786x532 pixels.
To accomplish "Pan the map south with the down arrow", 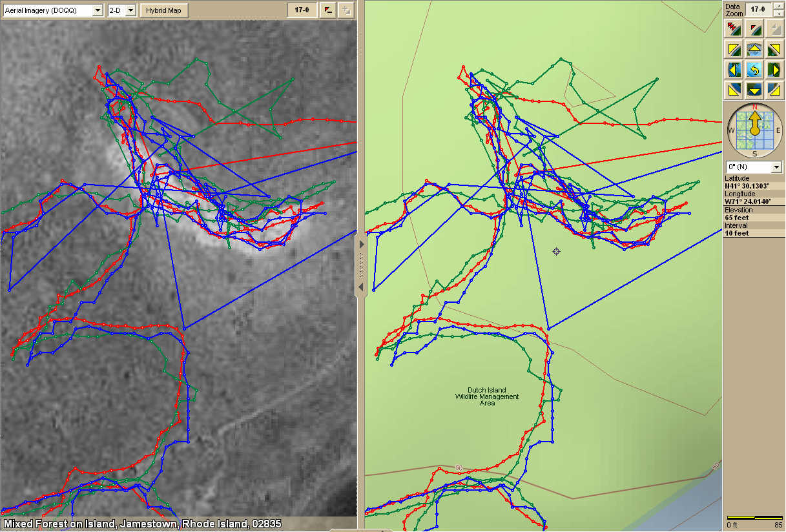I will (x=753, y=89).
